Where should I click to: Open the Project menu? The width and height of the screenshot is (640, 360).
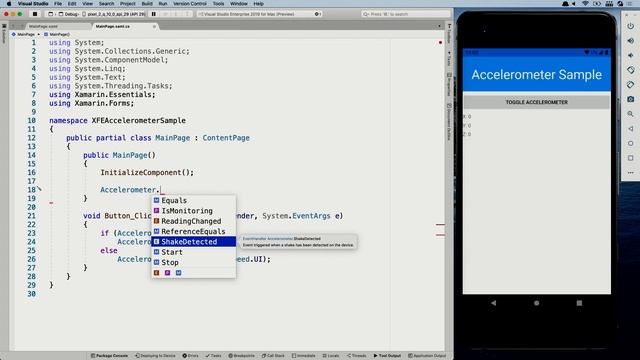127,4
